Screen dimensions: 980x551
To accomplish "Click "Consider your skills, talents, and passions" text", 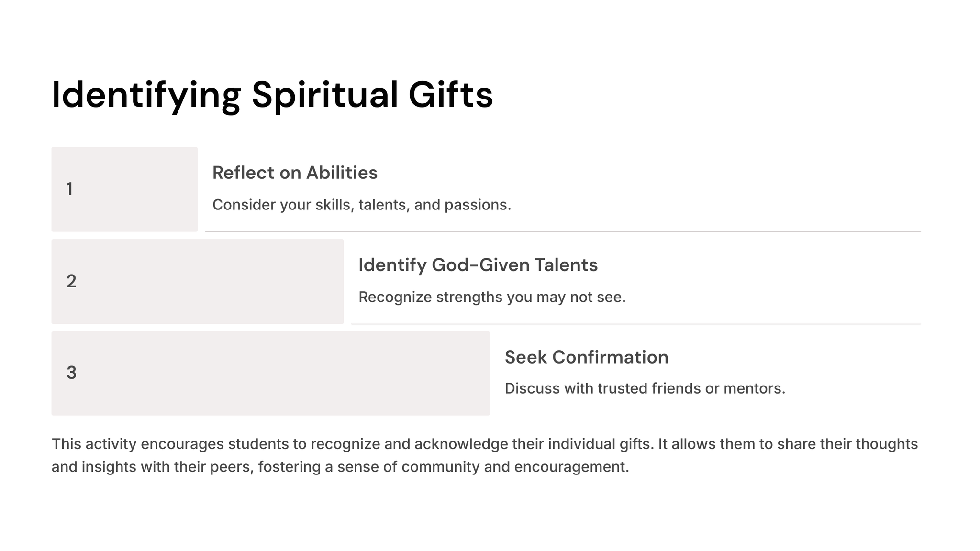I will pos(361,205).
